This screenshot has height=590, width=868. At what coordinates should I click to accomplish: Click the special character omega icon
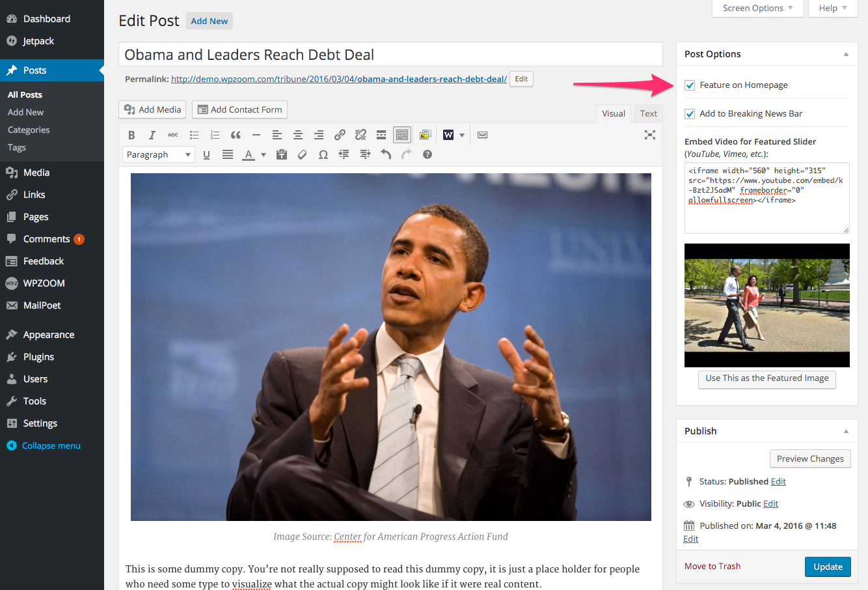click(x=323, y=154)
